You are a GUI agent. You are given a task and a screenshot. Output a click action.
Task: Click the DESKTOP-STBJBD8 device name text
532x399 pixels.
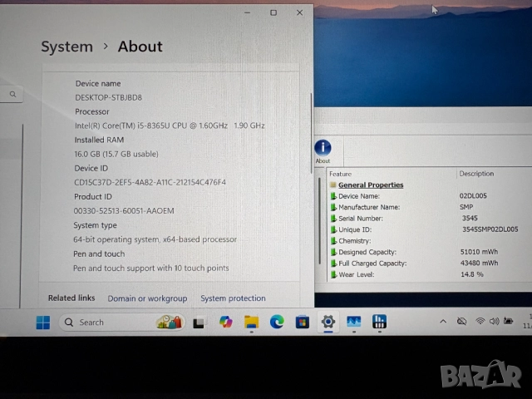coord(109,98)
